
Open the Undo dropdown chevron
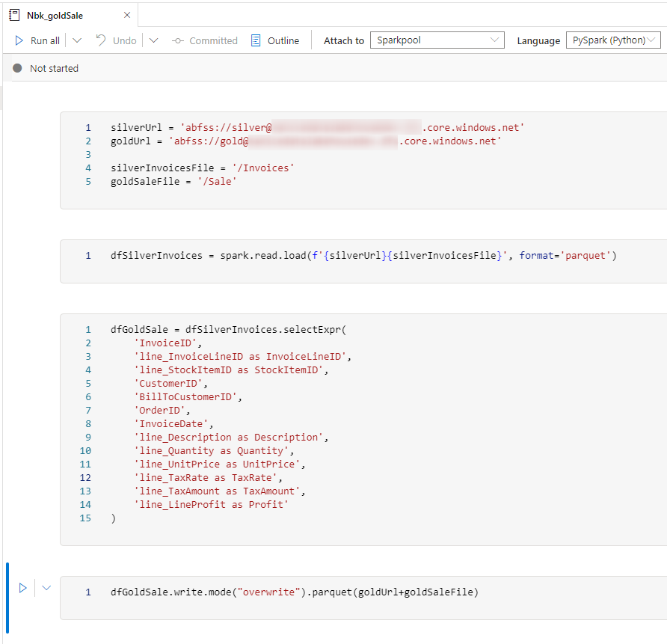coord(153,40)
